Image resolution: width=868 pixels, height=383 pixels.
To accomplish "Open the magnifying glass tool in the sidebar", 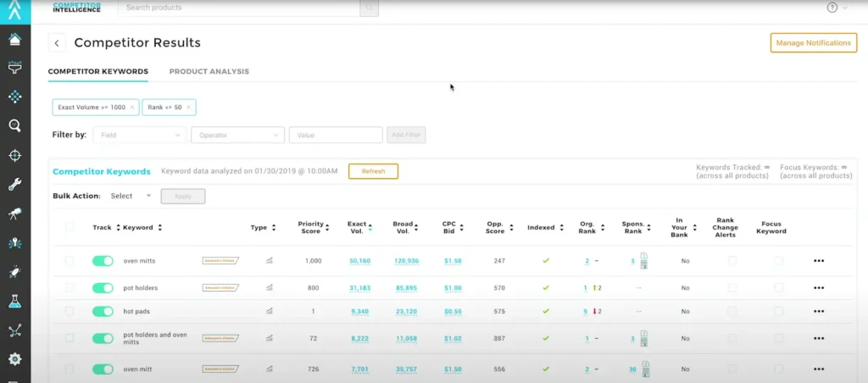I will (14, 126).
